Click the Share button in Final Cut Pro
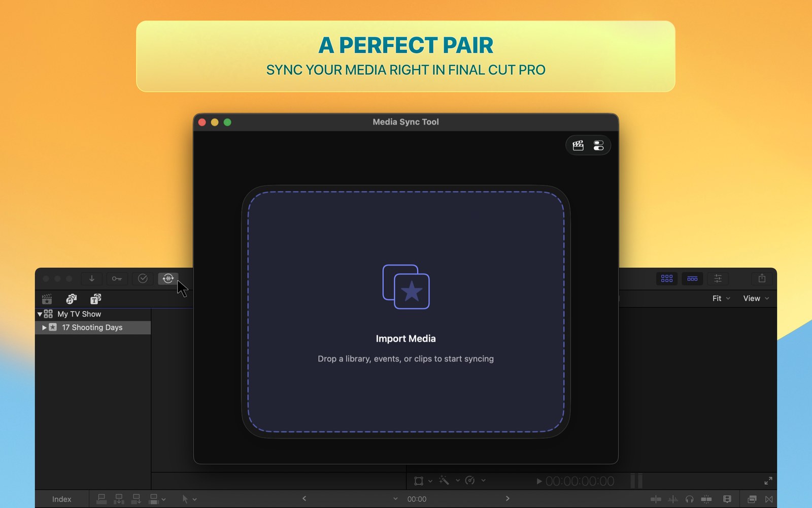 coord(762,278)
